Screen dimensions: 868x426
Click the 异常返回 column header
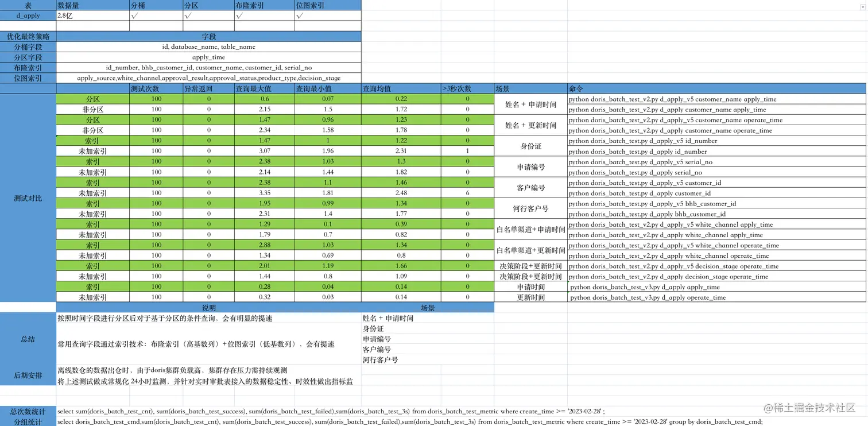[x=208, y=88]
